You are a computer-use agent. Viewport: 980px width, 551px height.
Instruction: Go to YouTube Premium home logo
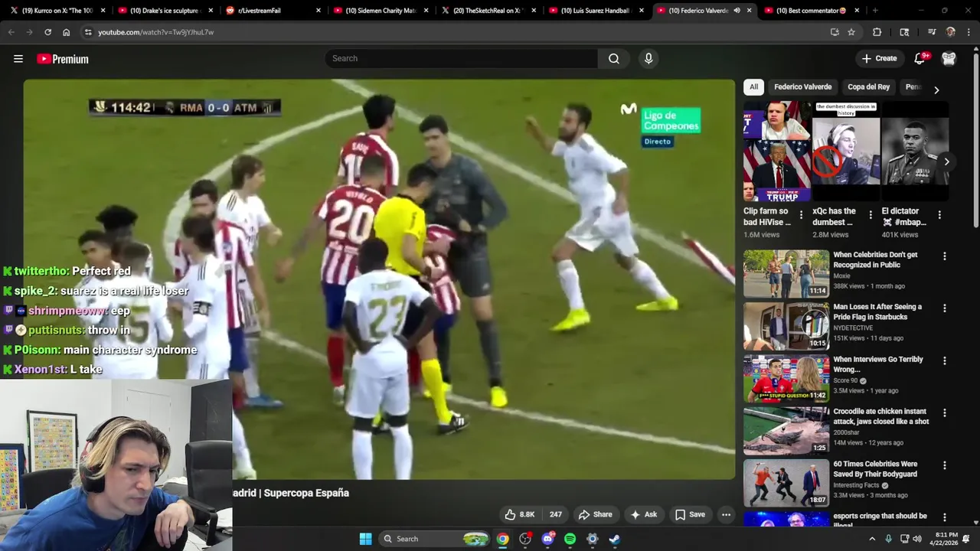point(63,59)
